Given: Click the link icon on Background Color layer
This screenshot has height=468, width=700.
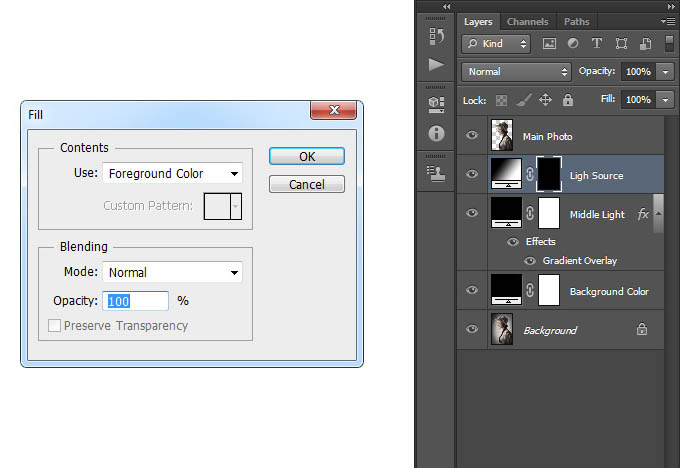Looking at the screenshot, I should 529,290.
